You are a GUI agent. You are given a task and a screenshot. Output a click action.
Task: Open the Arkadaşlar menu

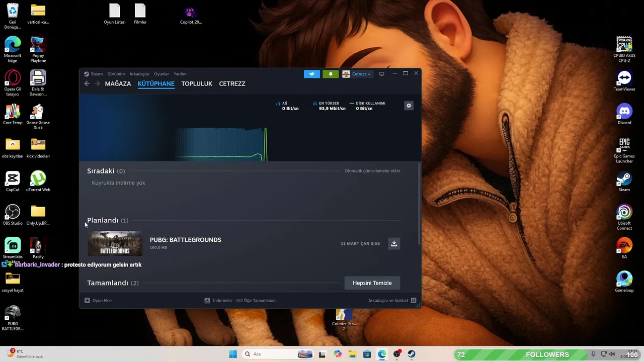[139, 74]
